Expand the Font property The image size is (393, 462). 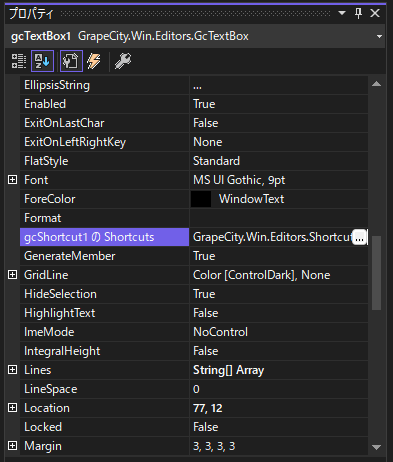pyautogui.click(x=12, y=180)
